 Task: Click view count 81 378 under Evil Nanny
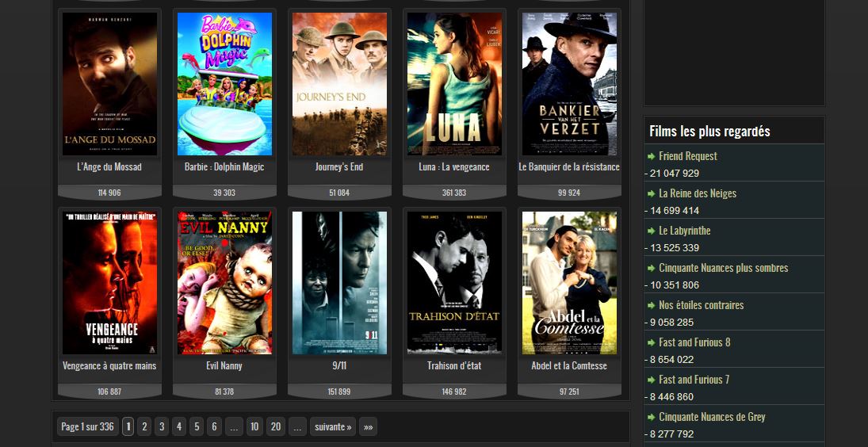224,392
